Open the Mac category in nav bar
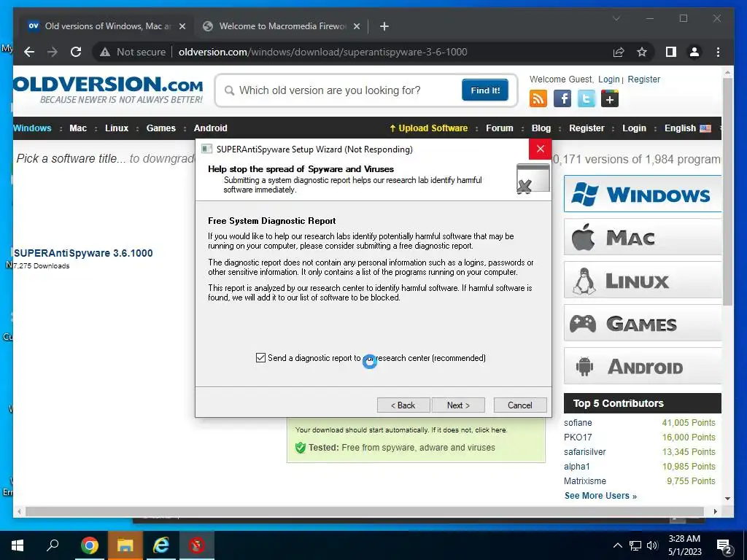Screen dimensions: 747x560 pyautogui.click(x=78, y=128)
